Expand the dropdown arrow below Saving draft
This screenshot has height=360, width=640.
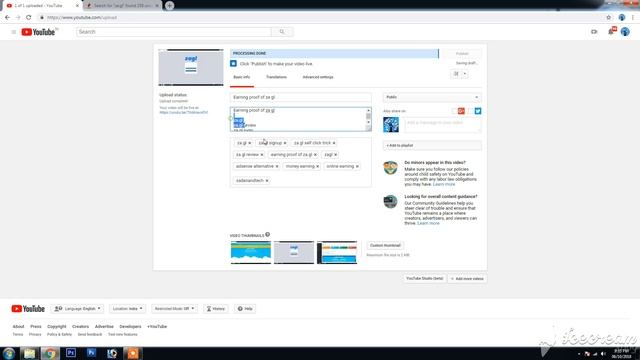pos(464,74)
